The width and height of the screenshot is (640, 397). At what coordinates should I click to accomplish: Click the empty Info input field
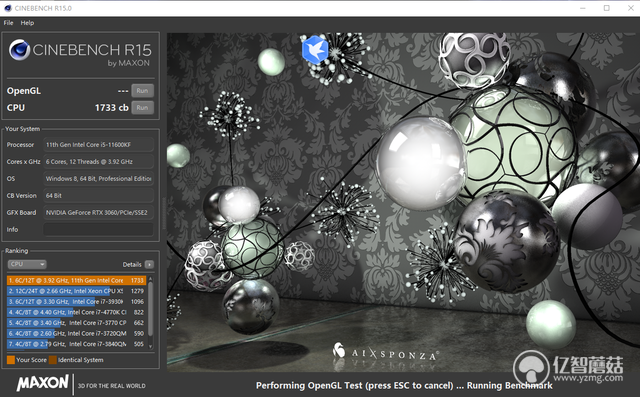(98, 229)
